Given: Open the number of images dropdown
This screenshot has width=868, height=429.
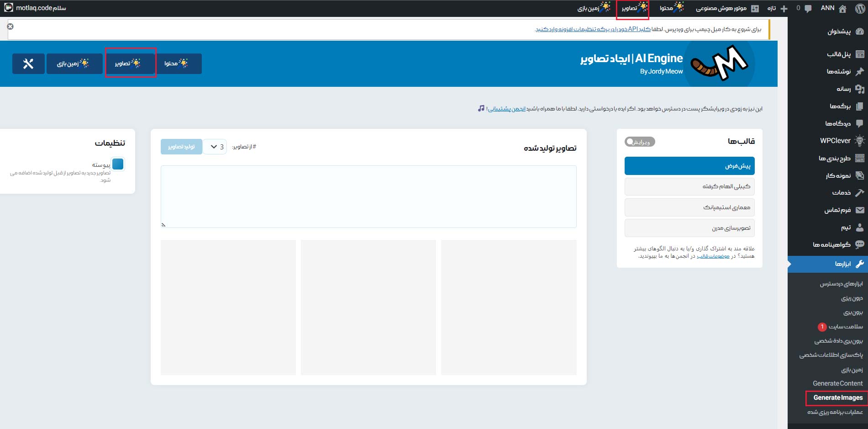Looking at the screenshot, I should tap(215, 147).
